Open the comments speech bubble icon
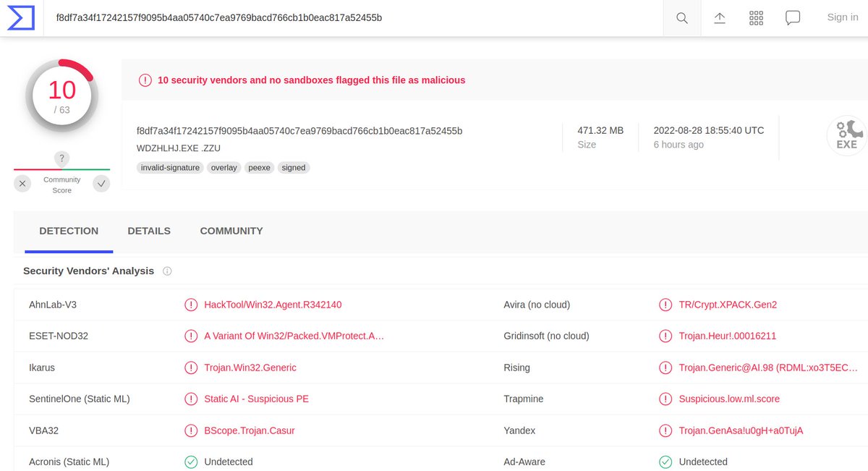 [x=793, y=18]
